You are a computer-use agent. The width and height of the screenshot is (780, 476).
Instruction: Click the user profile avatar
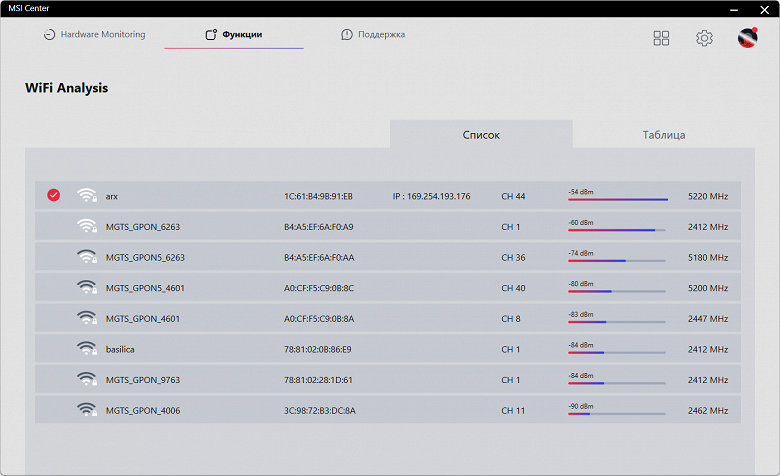pos(747,38)
